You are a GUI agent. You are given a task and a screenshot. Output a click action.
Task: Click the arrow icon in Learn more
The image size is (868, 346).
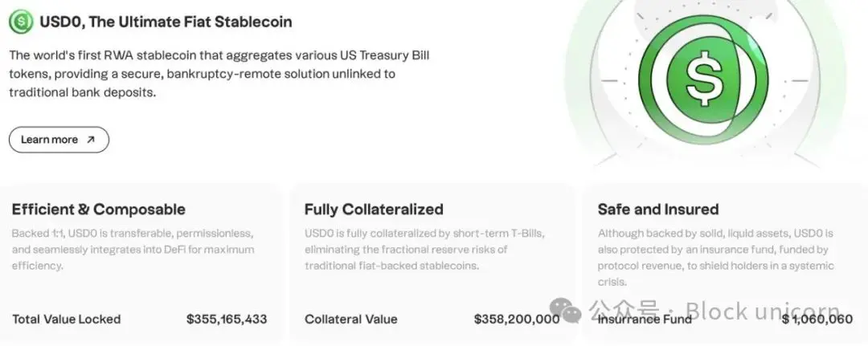(x=91, y=140)
